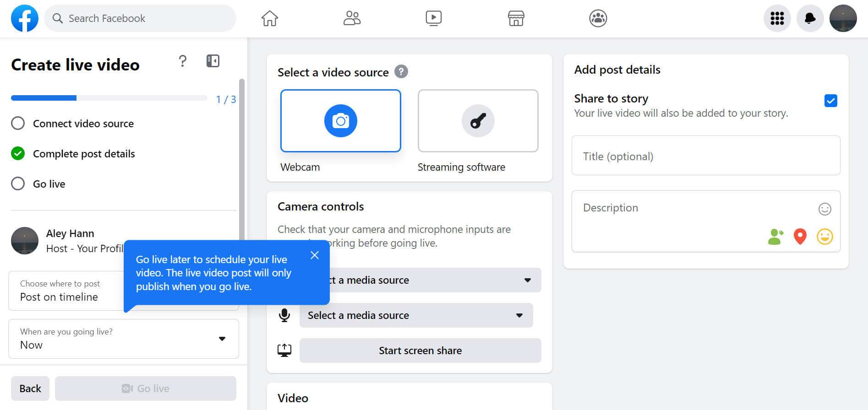Screen dimensions: 868x410
Task: Add location with the red pin icon
Action: pos(800,237)
